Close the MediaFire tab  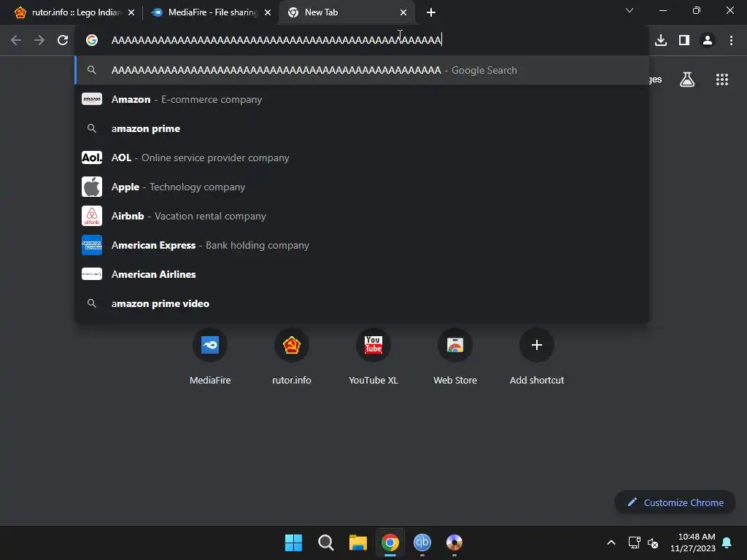268,12
